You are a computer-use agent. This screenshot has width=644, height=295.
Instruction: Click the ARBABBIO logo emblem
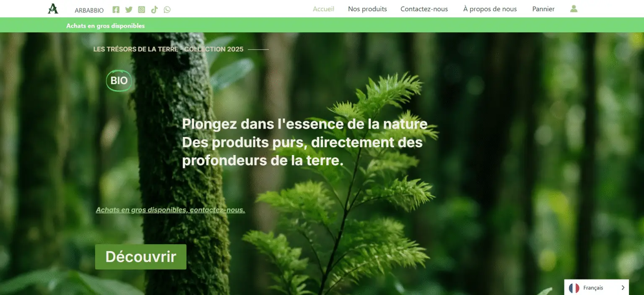[x=53, y=9]
